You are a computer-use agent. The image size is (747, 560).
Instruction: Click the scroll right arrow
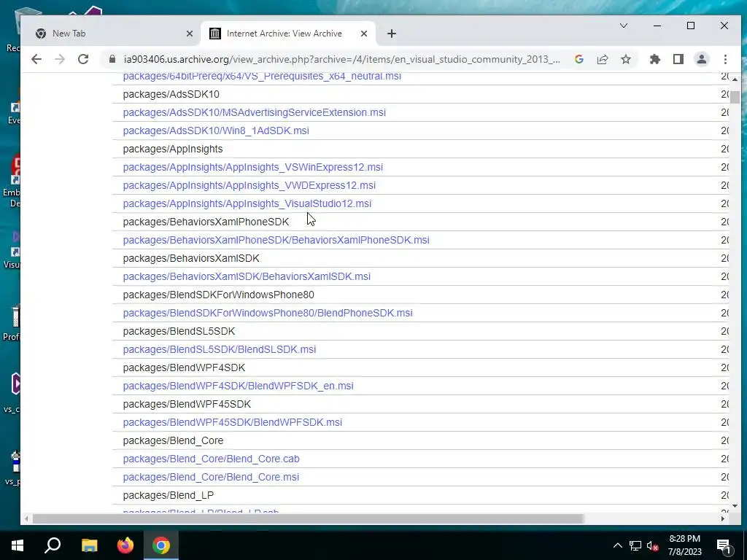click(723, 518)
